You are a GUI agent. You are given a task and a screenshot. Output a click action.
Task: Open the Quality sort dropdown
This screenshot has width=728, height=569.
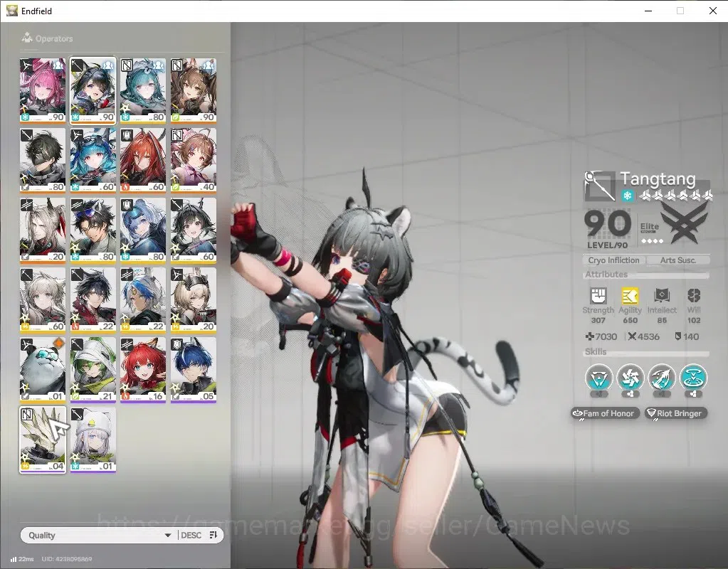99,535
